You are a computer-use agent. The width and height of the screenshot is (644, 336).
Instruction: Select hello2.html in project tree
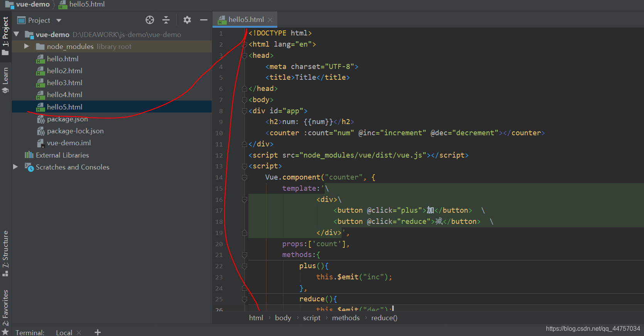(64, 71)
